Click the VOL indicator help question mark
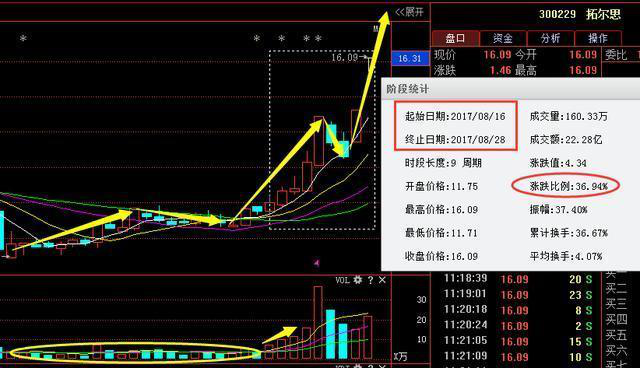Viewport: 640px width, 368px height. [x=370, y=280]
